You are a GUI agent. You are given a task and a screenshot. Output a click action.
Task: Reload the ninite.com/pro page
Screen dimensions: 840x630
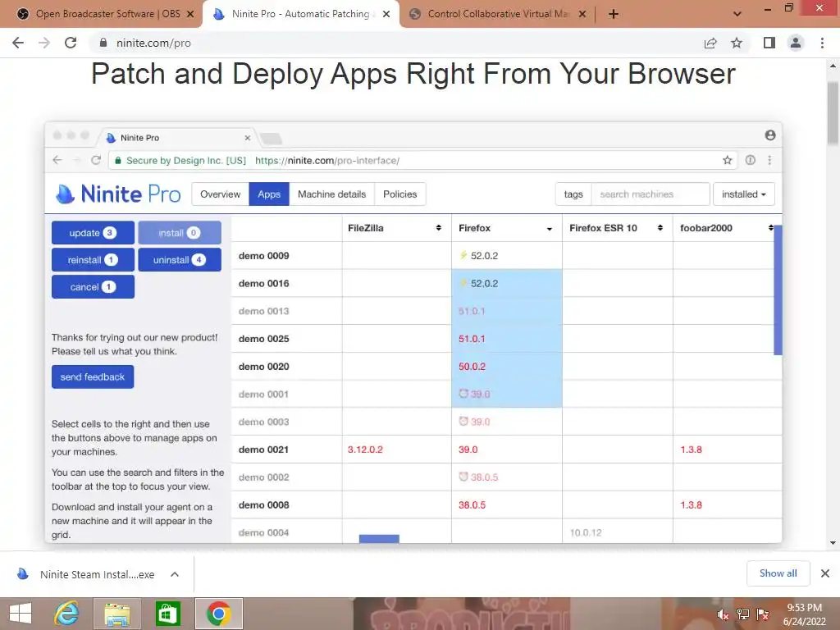click(x=71, y=43)
